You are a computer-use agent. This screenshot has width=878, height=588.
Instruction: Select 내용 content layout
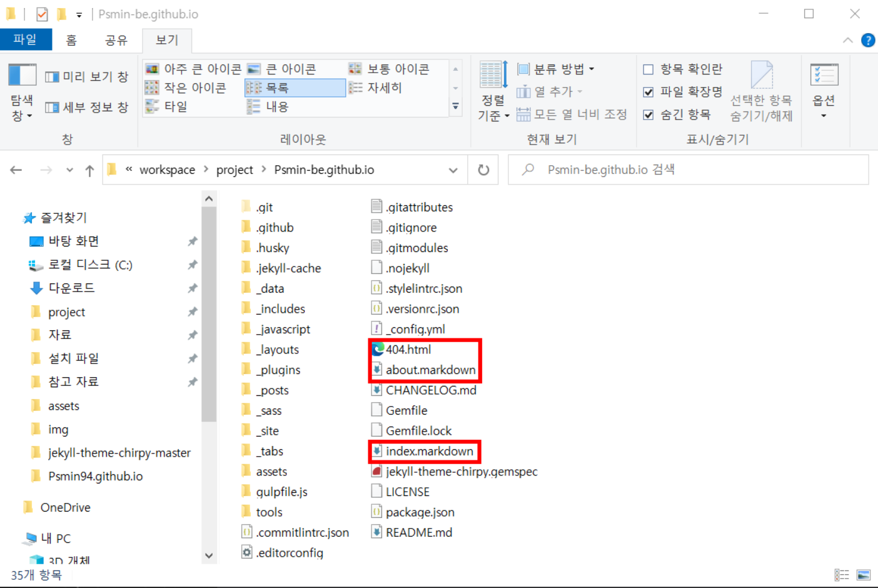(x=268, y=106)
